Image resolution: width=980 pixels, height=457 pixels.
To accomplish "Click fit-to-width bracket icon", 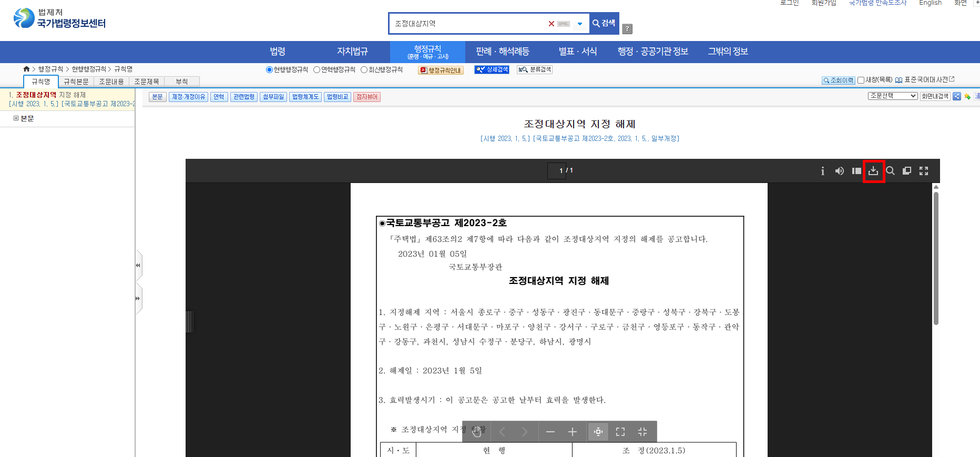I will [620, 432].
